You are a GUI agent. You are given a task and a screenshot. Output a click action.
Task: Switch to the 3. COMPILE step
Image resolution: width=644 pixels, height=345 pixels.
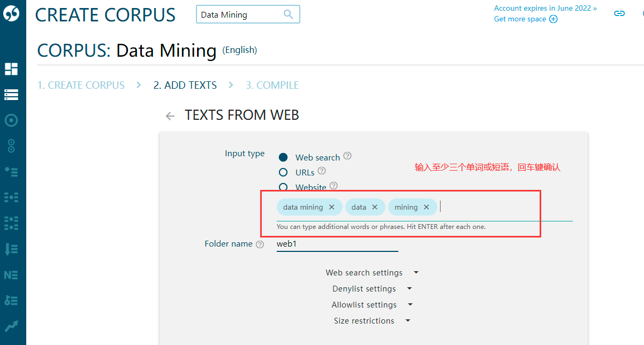[x=272, y=85]
